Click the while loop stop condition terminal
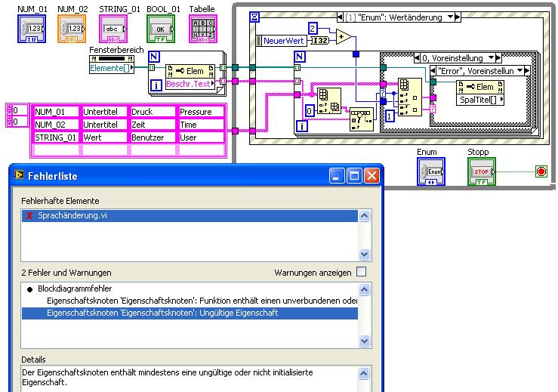 click(541, 171)
